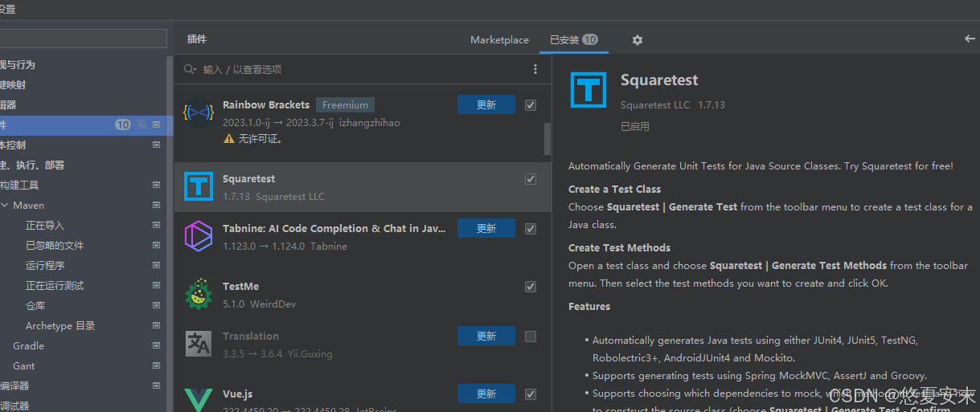The width and height of the screenshot is (980, 412).
Task: Click the Squaretest icon in plugin list
Action: coord(199,186)
